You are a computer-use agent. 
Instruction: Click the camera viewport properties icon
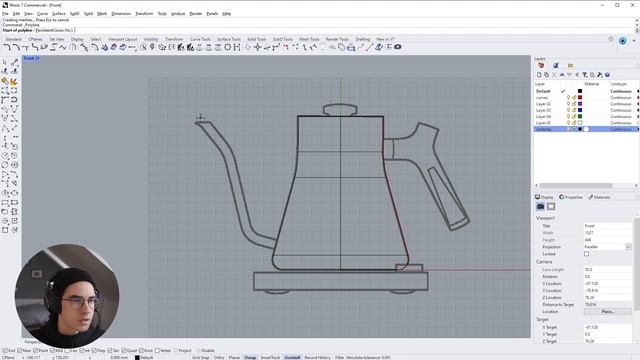coord(540,207)
